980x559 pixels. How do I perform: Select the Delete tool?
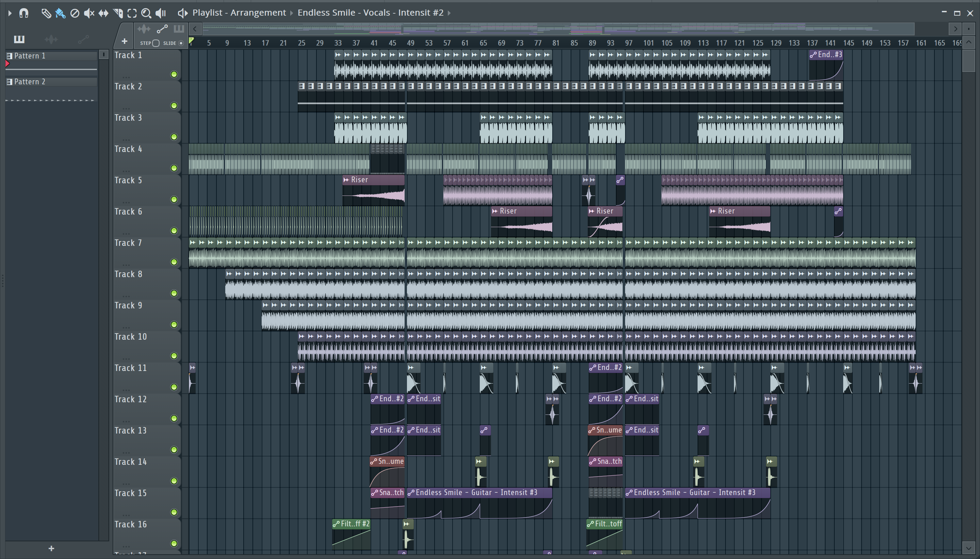tap(75, 14)
